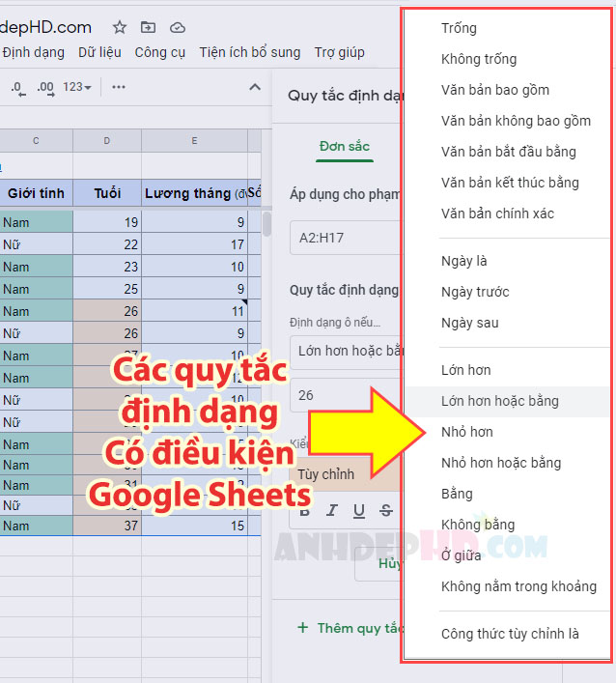Screen dimensions: 616x683
Task: Select the age cell with value 37
Action: 107,526
